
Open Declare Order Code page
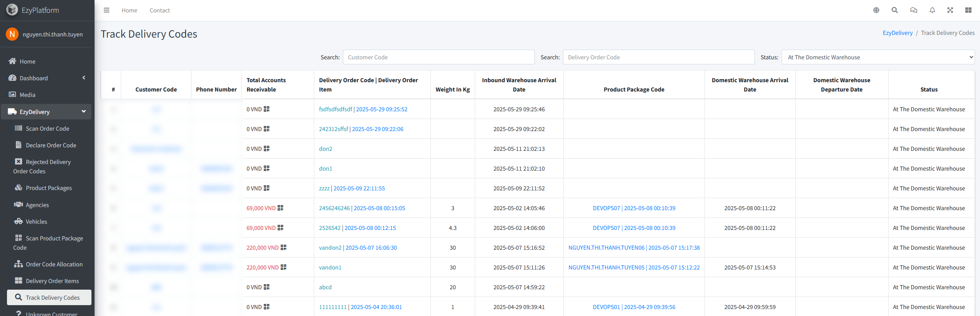[x=49, y=145]
